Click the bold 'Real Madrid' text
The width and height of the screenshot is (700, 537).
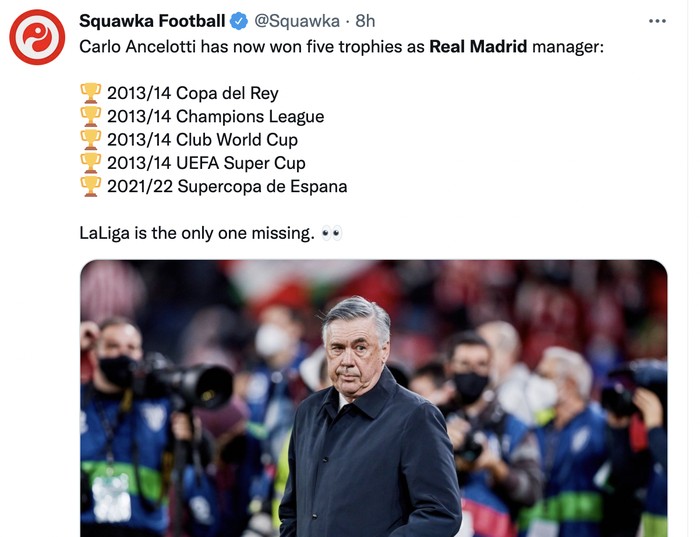(x=478, y=46)
